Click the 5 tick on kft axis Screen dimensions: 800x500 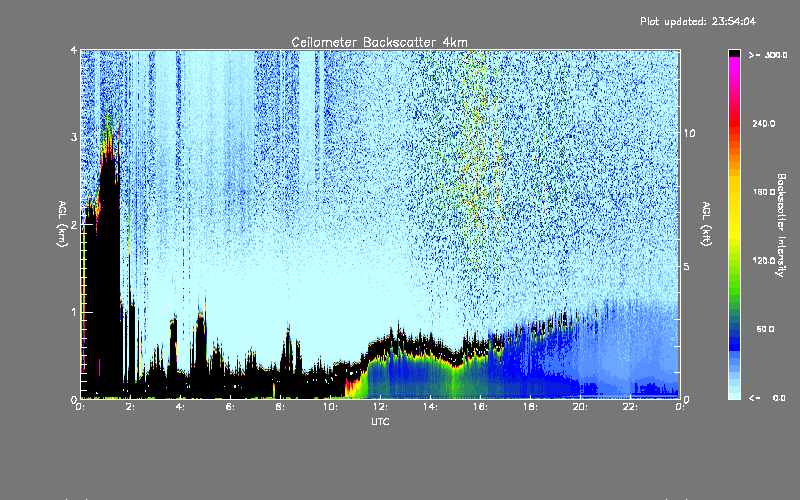click(x=686, y=266)
